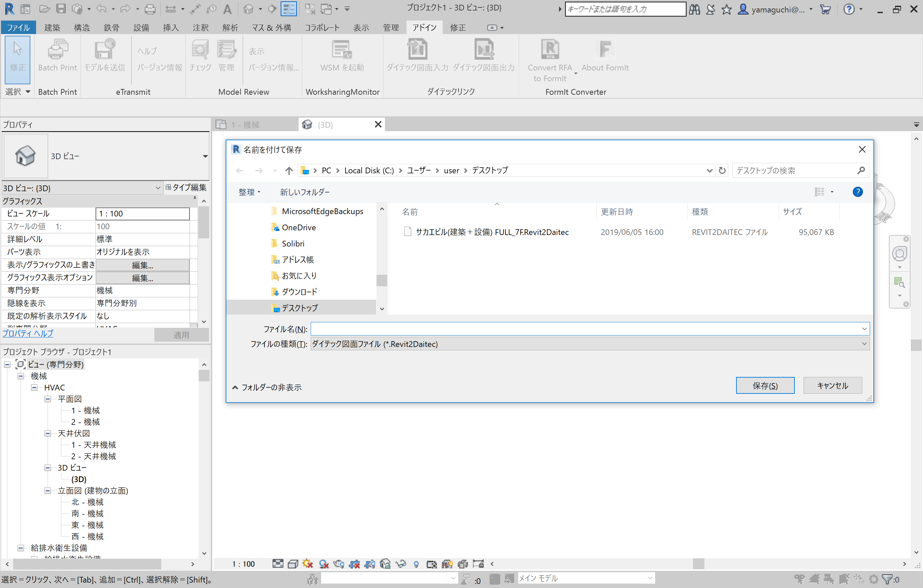
Task: Click the 保存(S) button
Action: 765,386
